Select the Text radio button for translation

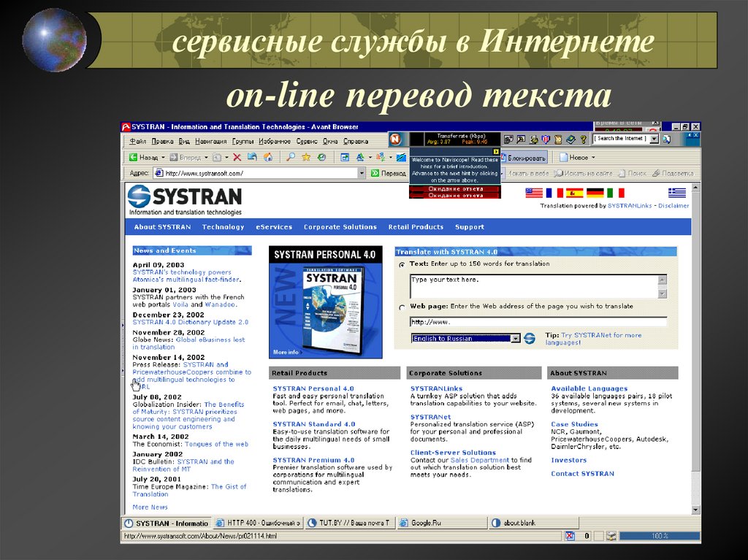pyautogui.click(x=401, y=264)
